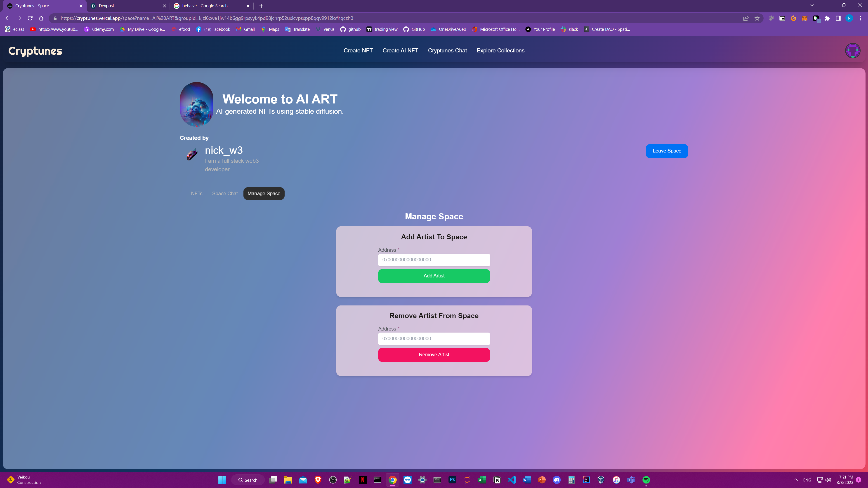Expand the tab search chevron
Image resolution: width=868 pixels, height=488 pixels.
coord(812,5)
